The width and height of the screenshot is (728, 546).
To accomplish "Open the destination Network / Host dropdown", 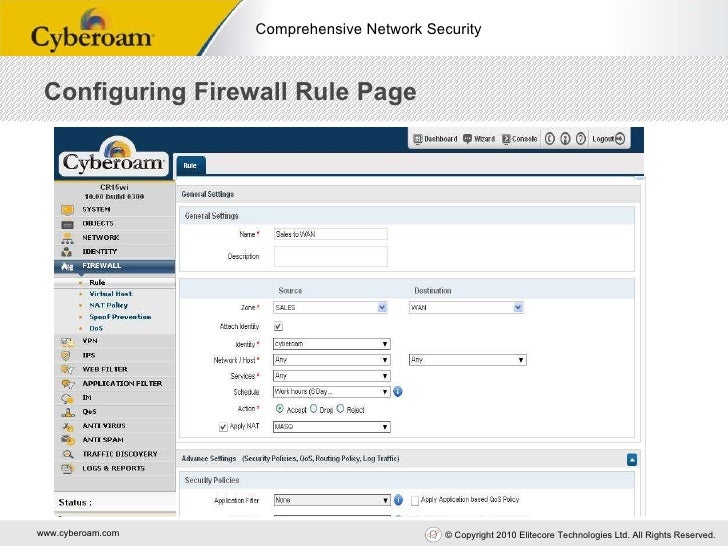I will pos(468,360).
